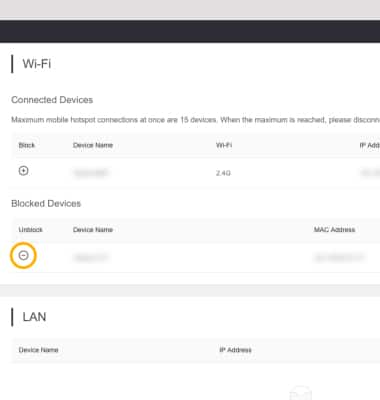
Task: Click Device Name header in LAN table
Action: (x=39, y=350)
